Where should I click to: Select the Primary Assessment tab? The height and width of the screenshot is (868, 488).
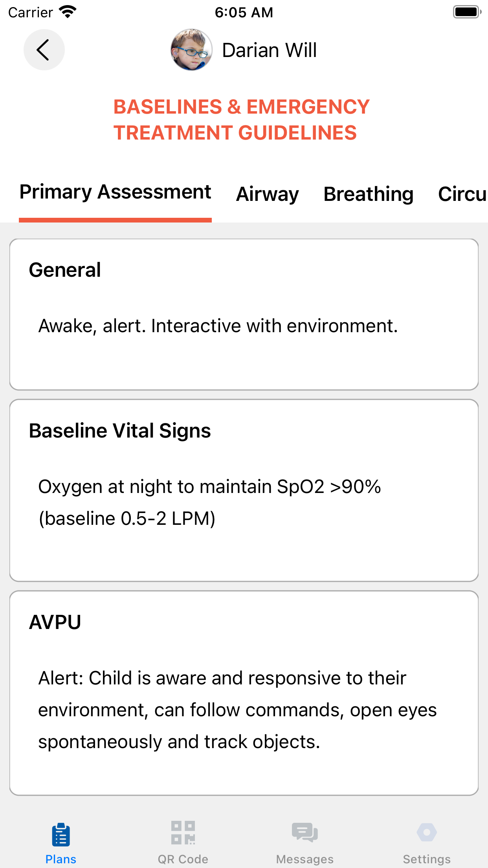[116, 192]
